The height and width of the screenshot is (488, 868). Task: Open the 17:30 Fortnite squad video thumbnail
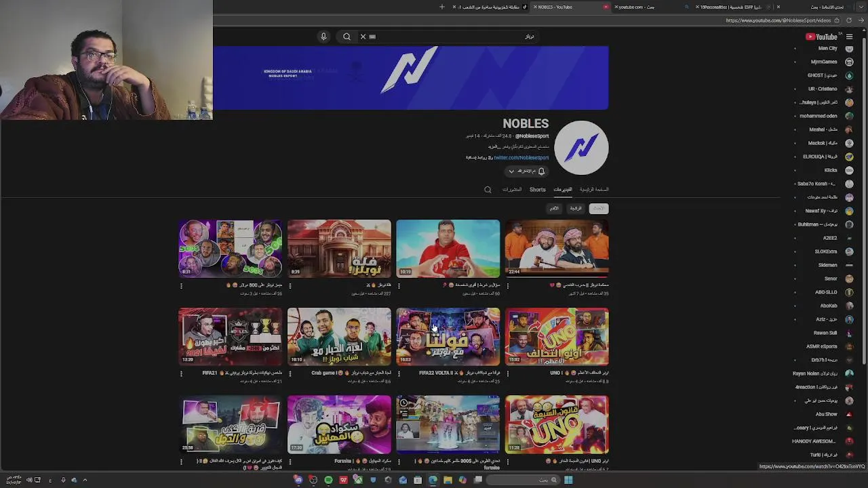click(339, 424)
